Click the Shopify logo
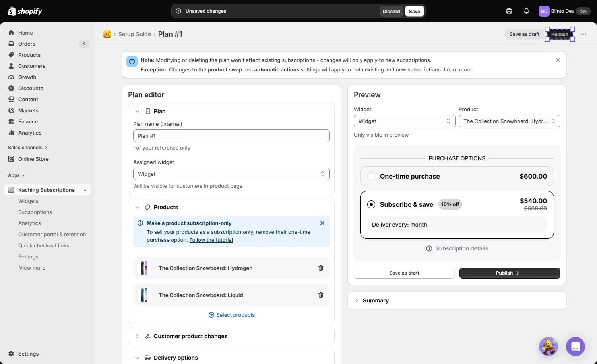This screenshot has height=364, width=597. click(25, 11)
